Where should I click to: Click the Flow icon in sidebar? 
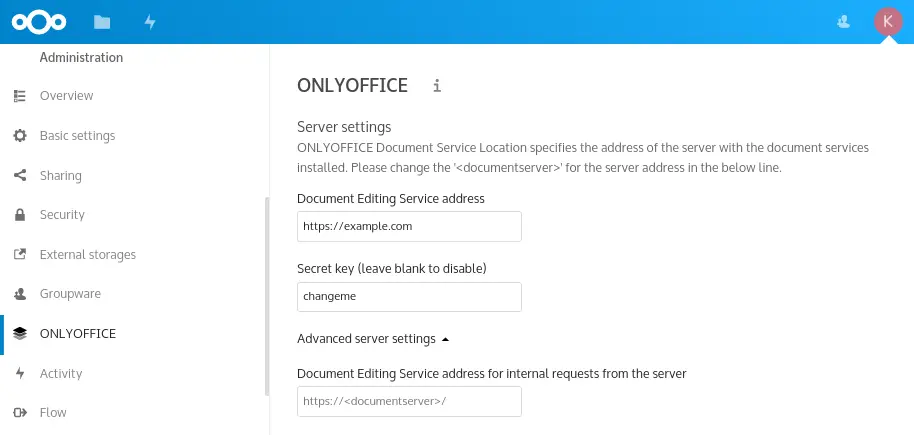pos(20,413)
